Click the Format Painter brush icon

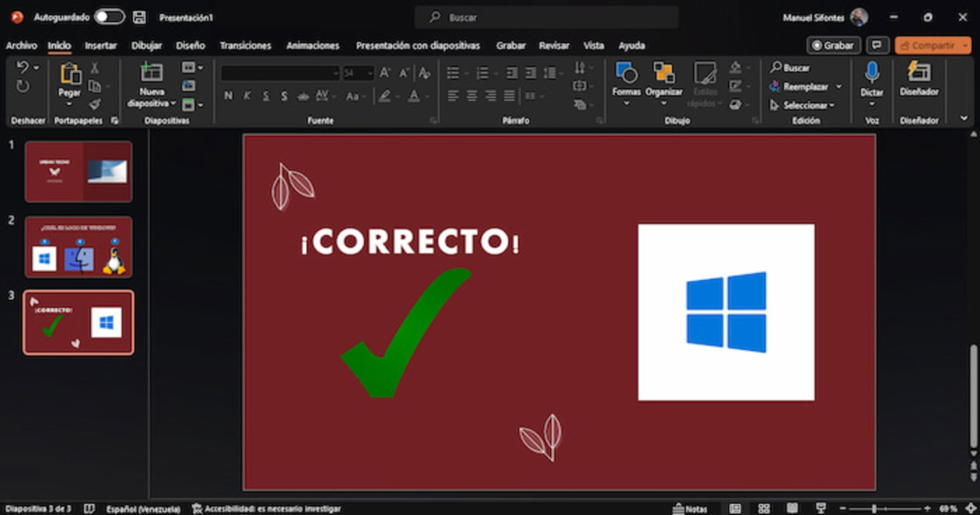coord(95,103)
